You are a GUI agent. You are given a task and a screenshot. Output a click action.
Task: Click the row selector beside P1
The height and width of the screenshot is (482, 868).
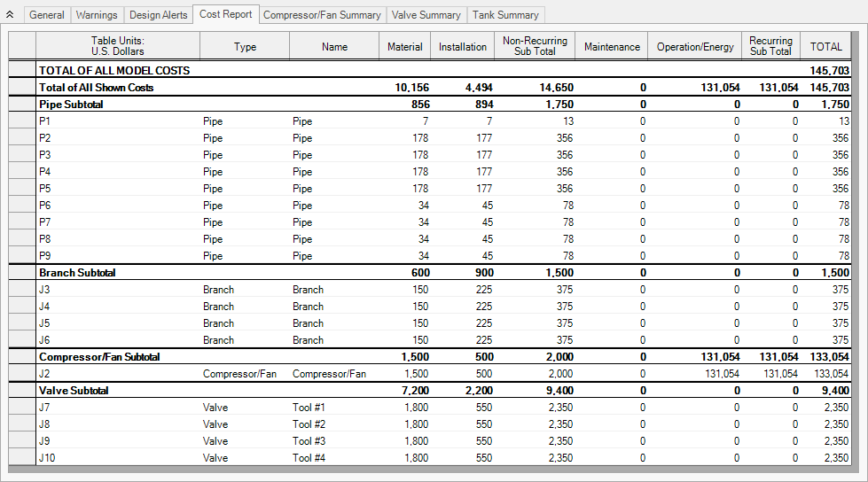click(22, 121)
